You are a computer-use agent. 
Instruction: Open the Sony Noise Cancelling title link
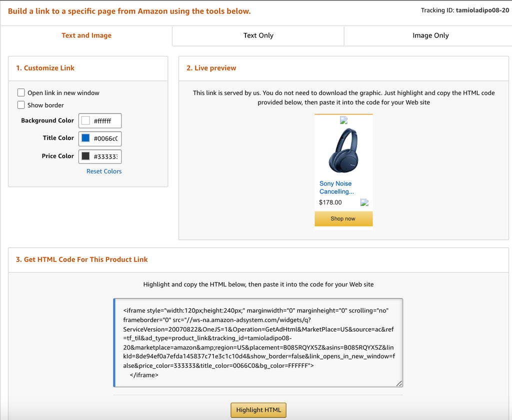(336, 187)
